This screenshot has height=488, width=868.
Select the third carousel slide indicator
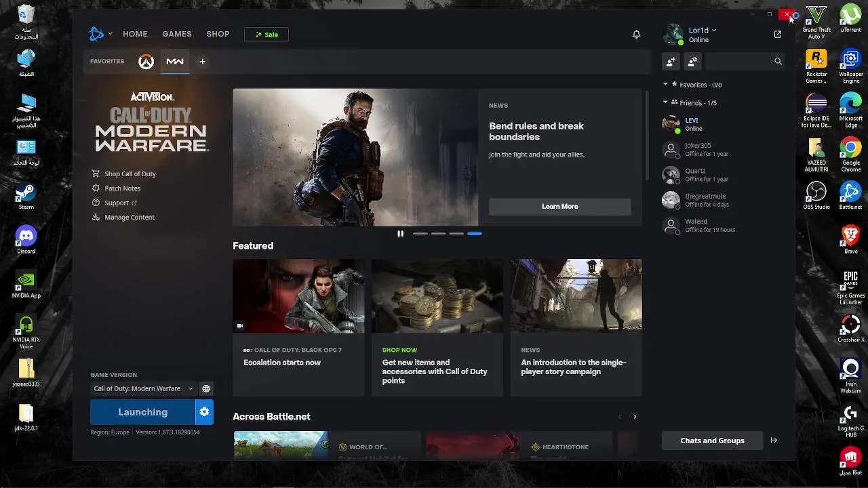tap(456, 233)
